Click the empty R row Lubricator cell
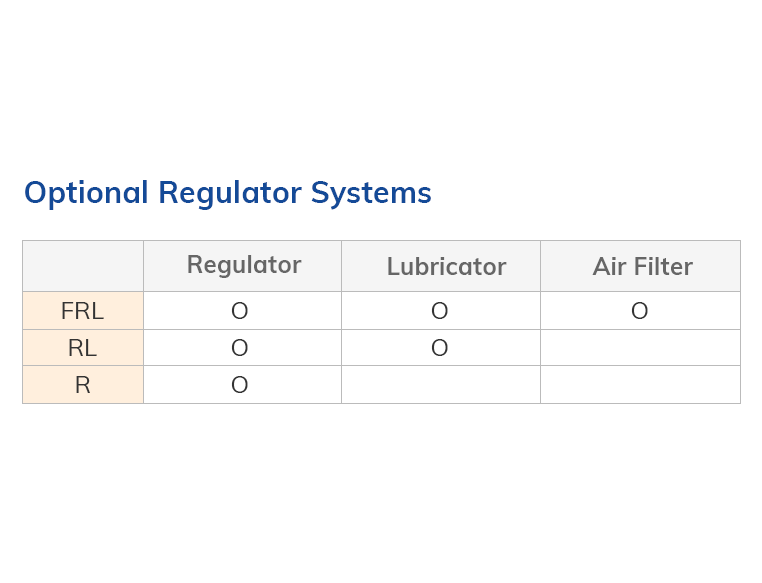 [x=440, y=385]
